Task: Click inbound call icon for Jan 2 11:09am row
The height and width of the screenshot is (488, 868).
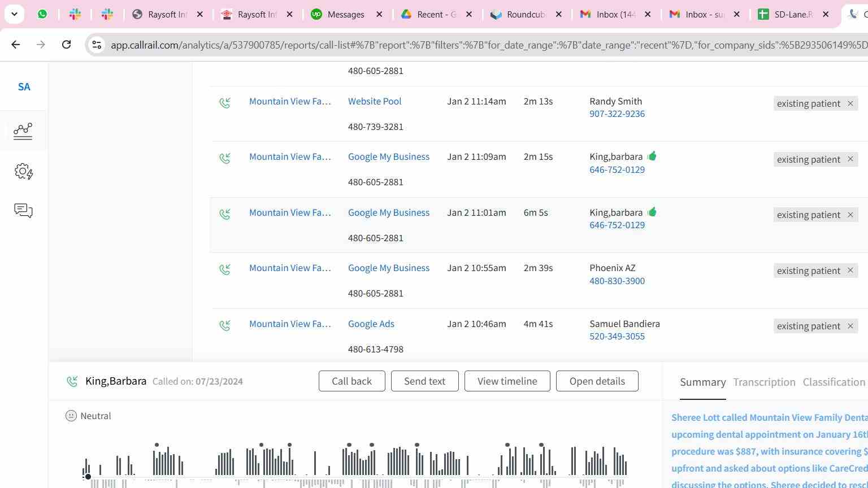Action: tap(225, 158)
